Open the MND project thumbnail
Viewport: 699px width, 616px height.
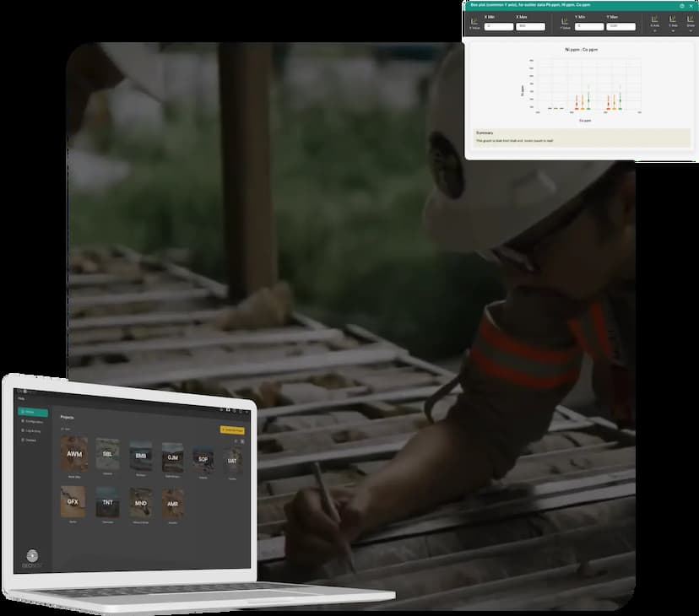click(140, 503)
